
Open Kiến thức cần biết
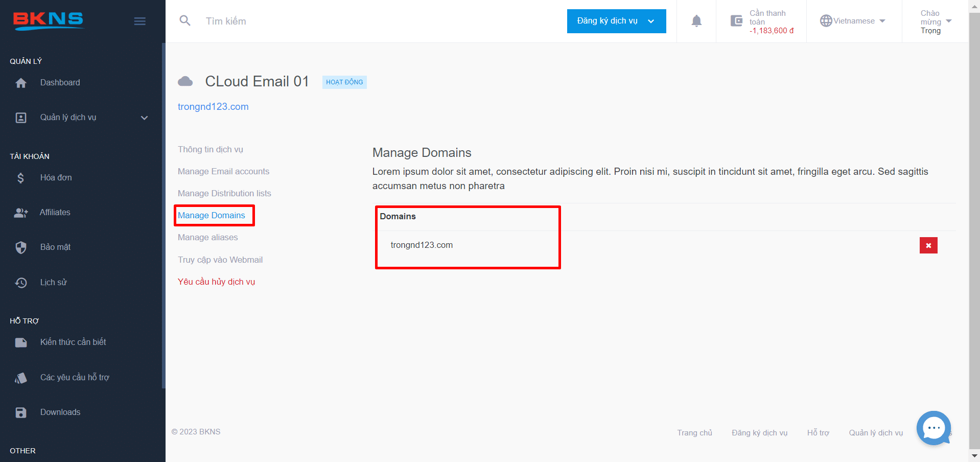(x=73, y=342)
